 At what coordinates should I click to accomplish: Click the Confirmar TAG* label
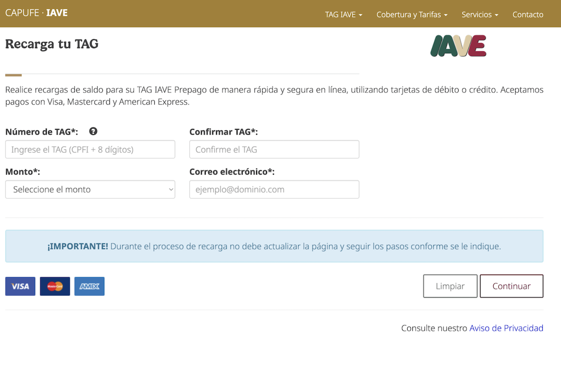pyautogui.click(x=224, y=132)
